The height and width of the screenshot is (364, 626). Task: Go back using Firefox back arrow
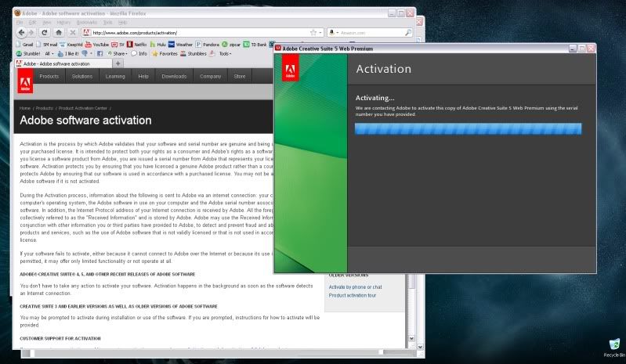click(x=22, y=32)
